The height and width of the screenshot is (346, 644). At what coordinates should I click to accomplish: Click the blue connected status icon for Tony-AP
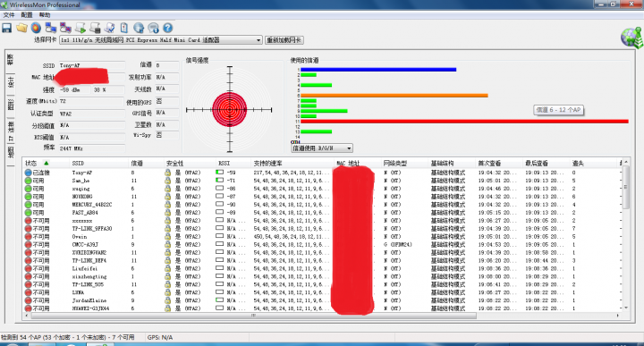pos(28,173)
